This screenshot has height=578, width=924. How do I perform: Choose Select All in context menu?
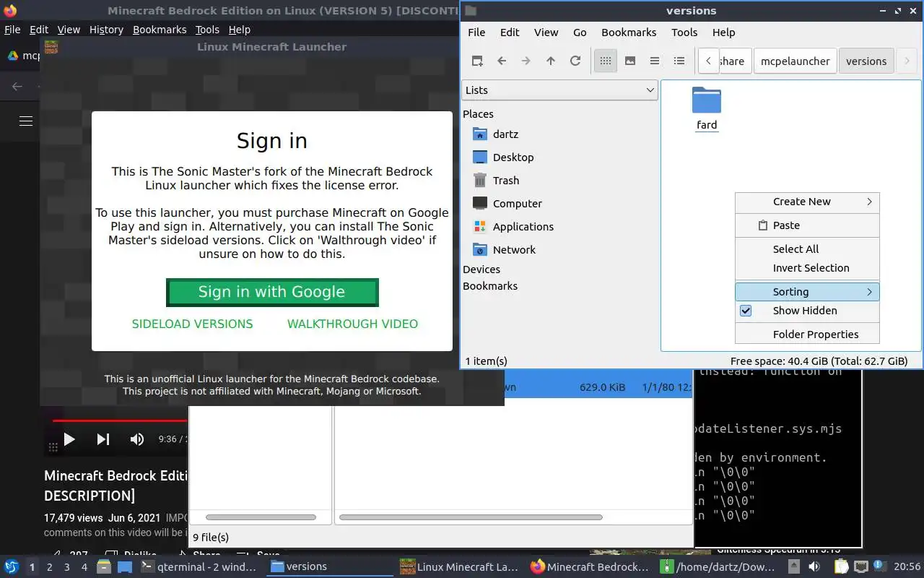click(x=807, y=249)
